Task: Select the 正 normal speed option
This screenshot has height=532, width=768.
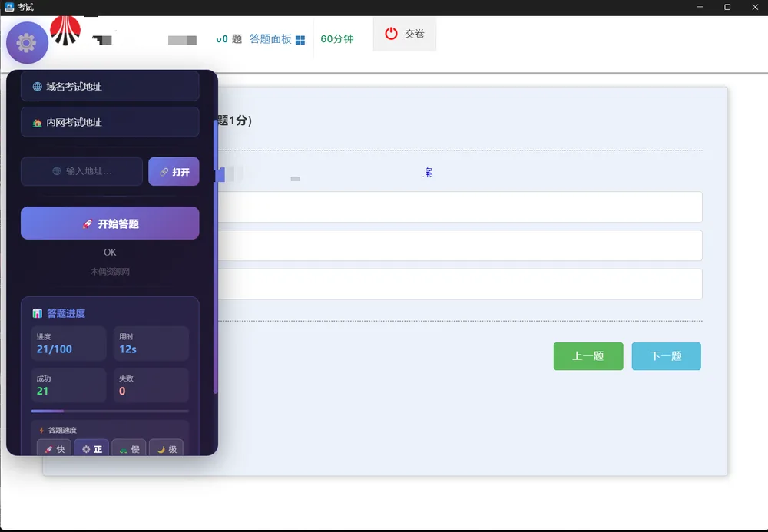Action: click(x=91, y=448)
